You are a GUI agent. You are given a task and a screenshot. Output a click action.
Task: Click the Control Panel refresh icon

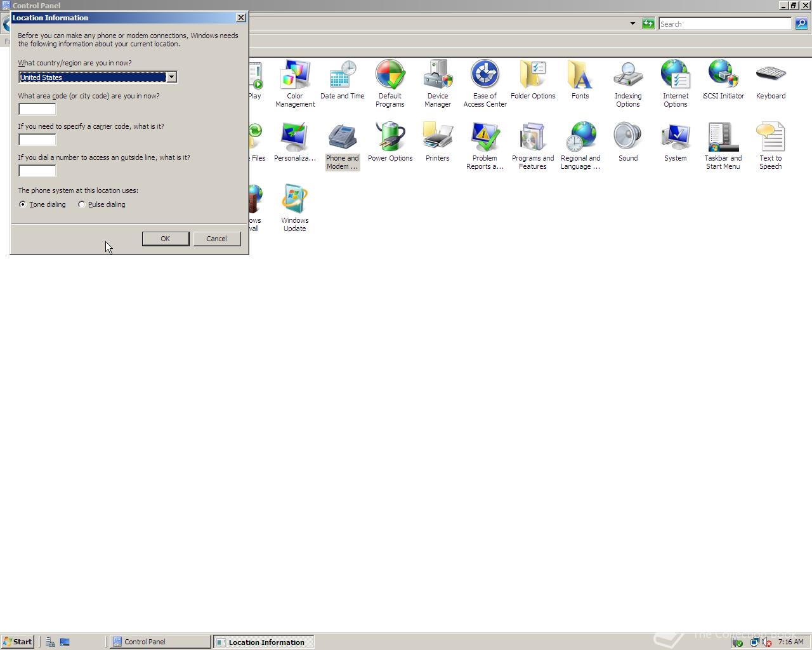click(648, 23)
